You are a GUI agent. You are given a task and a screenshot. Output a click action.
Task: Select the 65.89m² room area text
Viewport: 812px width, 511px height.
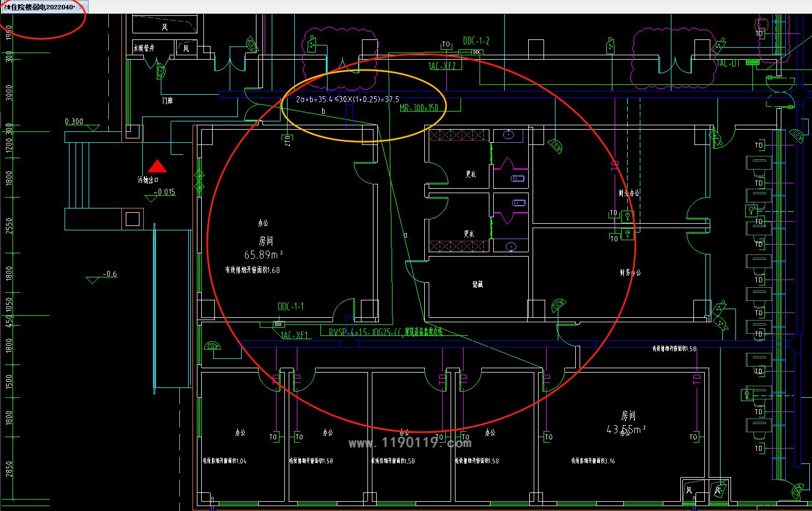coord(264,254)
